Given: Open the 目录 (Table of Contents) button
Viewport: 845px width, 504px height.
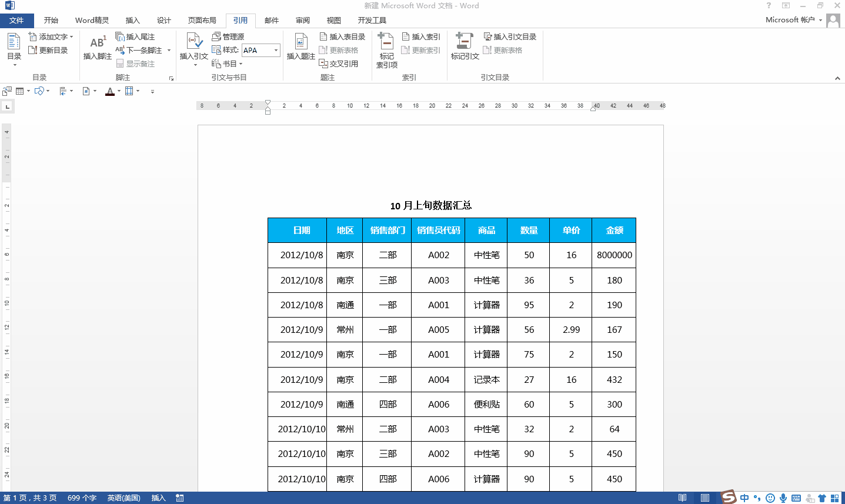Looking at the screenshot, I should coord(14,49).
